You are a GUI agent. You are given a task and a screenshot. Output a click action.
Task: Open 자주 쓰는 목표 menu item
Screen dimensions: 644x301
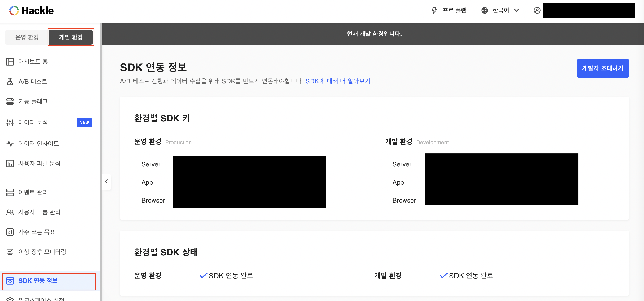click(x=37, y=232)
